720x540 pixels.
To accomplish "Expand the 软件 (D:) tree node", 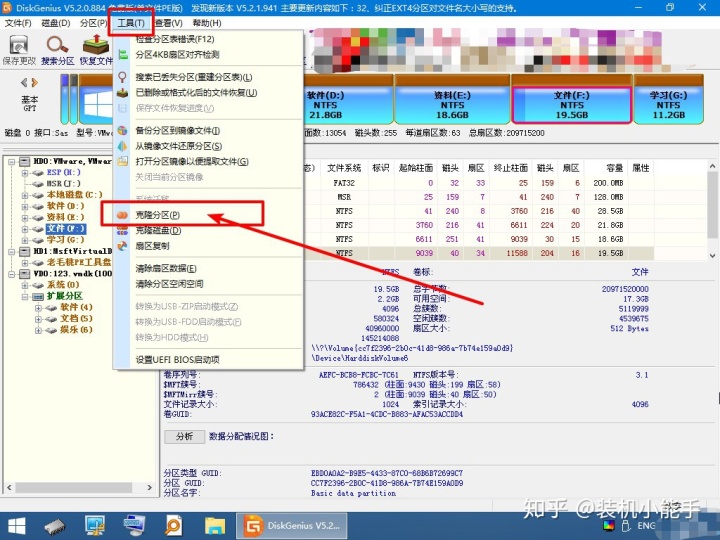I will tap(25, 207).
